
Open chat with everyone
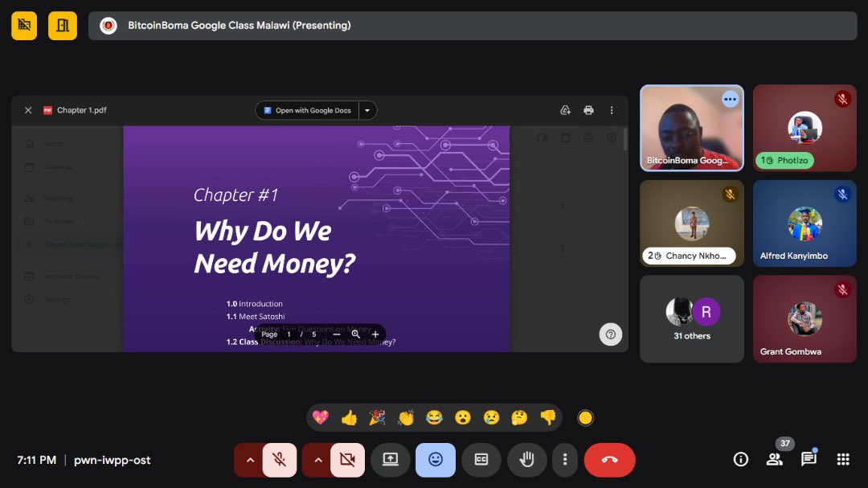click(809, 459)
